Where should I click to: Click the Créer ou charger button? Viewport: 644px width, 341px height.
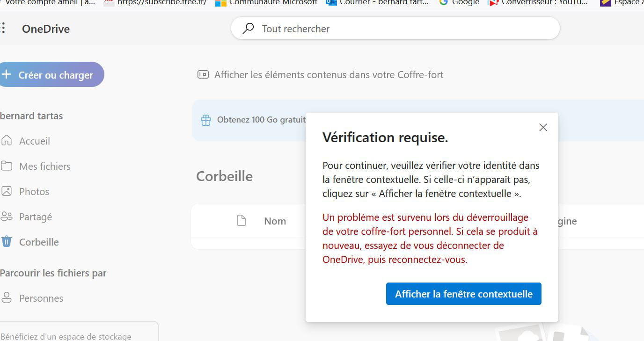click(51, 75)
